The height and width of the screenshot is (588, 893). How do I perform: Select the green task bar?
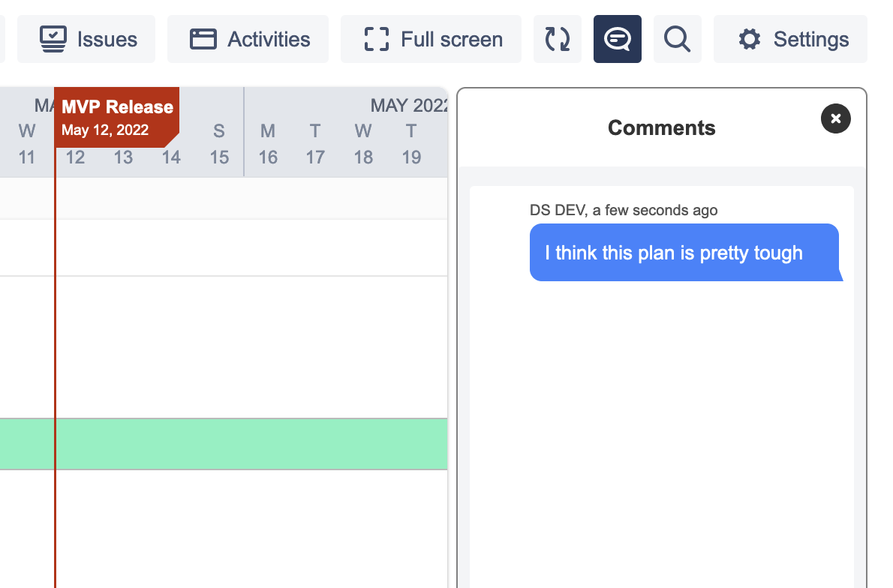(224, 444)
